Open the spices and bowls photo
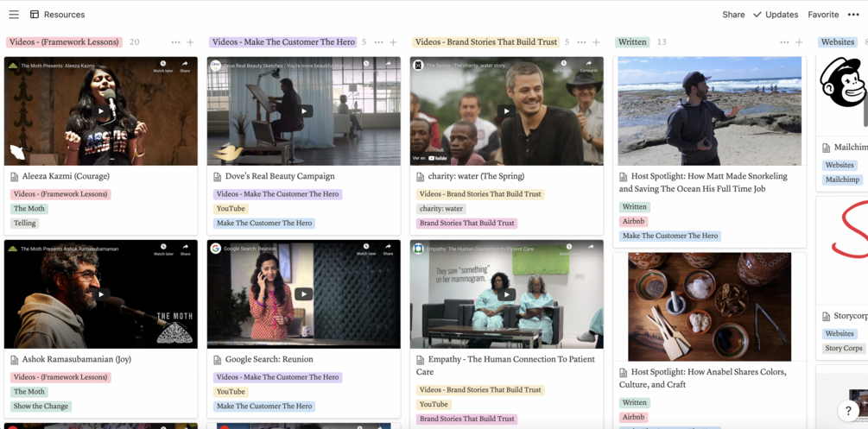 click(x=710, y=306)
